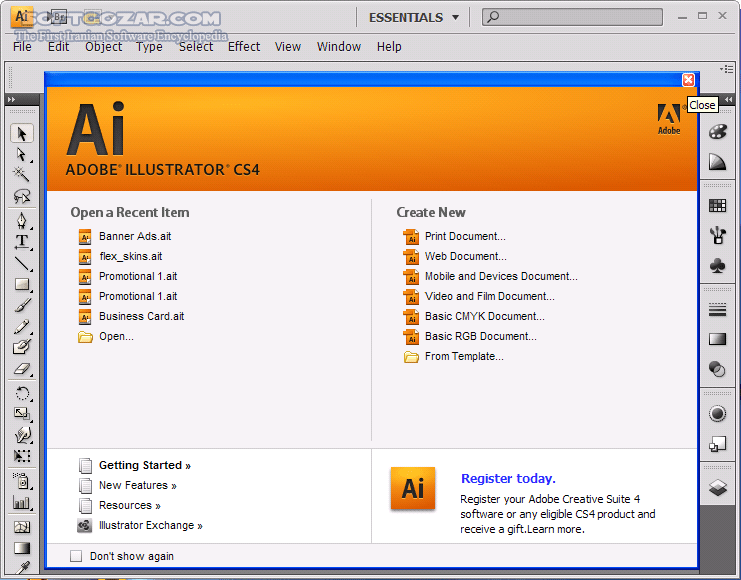Collapse the right panel dock arrows

[x=728, y=99]
